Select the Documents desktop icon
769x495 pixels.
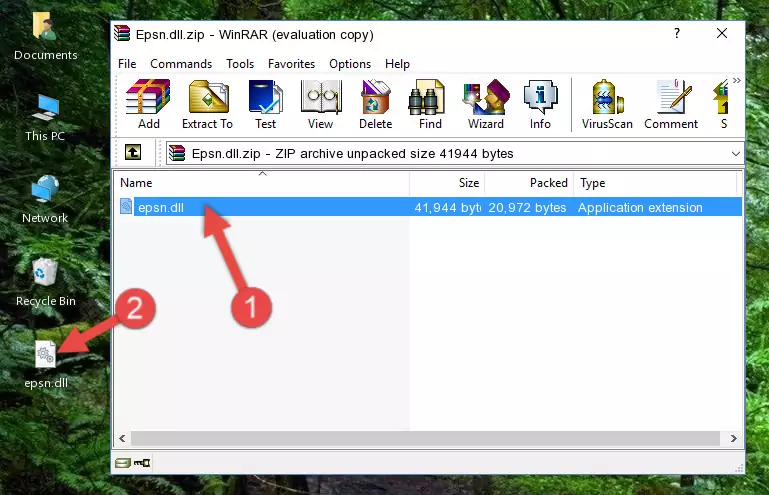(46, 37)
